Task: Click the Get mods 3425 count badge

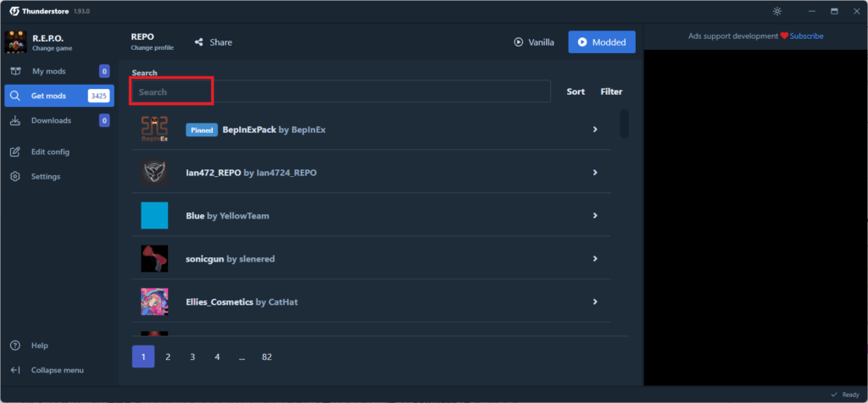Action: [x=98, y=96]
